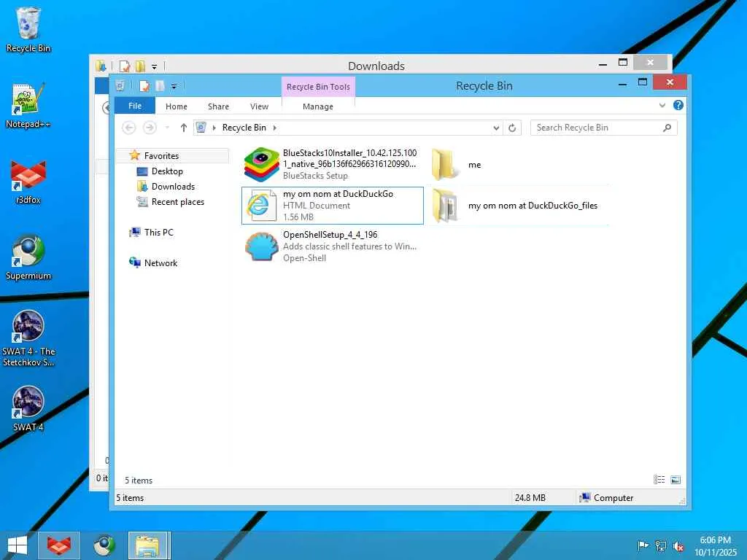Viewport: 747px width, 560px height.
Task: Switch to the View ribbon tab
Action: pyautogui.click(x=259, y=106)
